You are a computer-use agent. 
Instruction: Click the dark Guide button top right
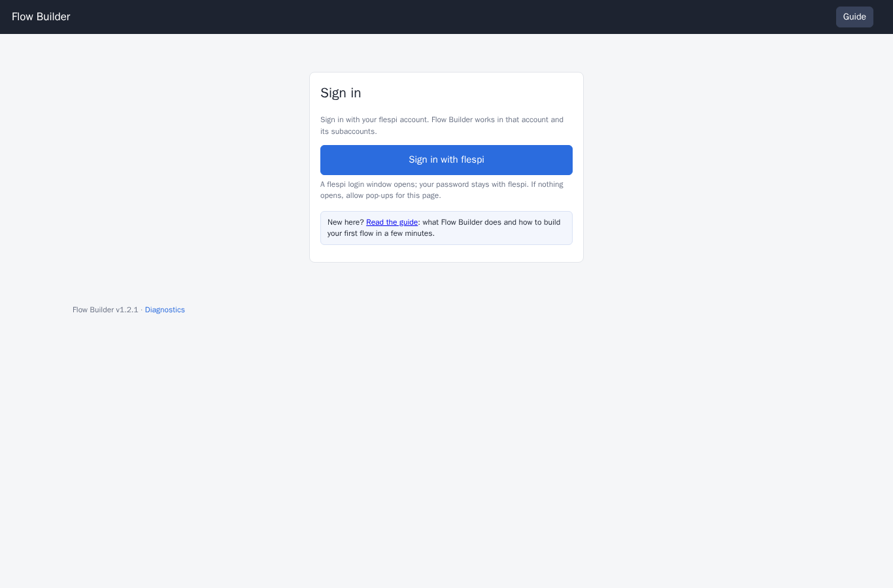click(854, 17)
